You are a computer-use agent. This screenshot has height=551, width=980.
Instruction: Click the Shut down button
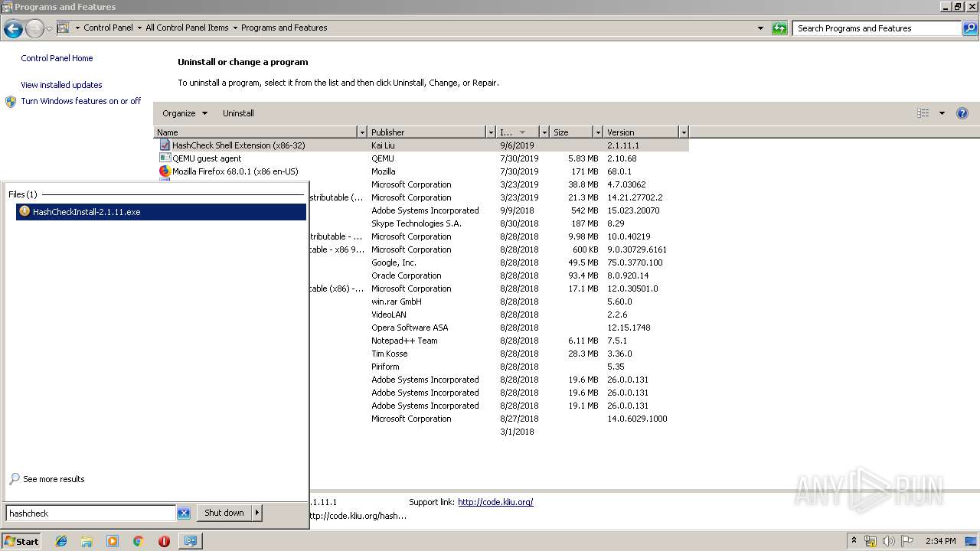(224, 513)
